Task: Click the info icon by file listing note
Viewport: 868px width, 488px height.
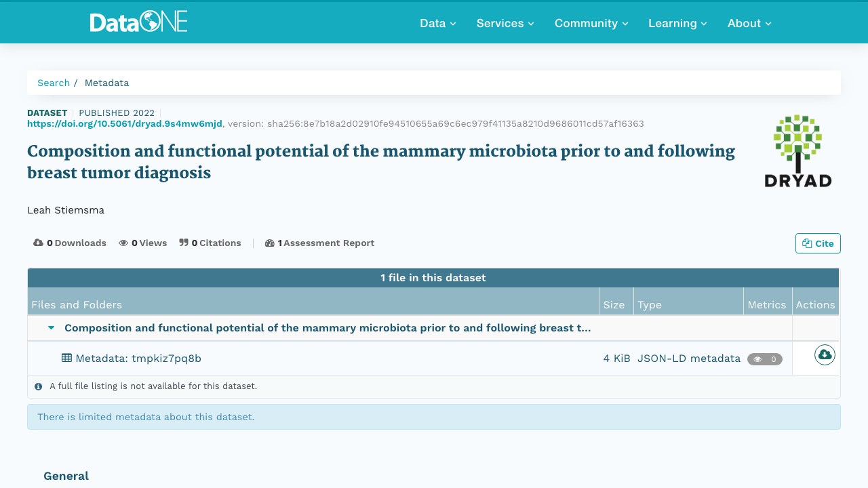Action: tap(39, 386)
